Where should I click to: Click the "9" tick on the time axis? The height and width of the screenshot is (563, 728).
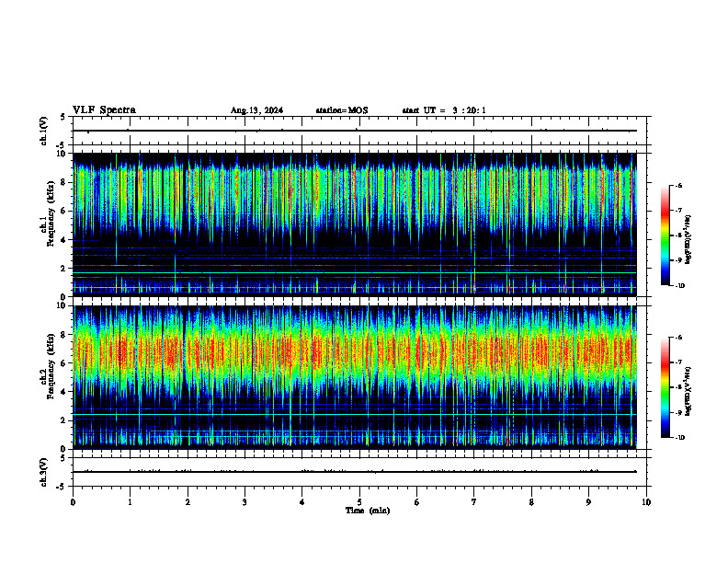[x=588, y=502]
